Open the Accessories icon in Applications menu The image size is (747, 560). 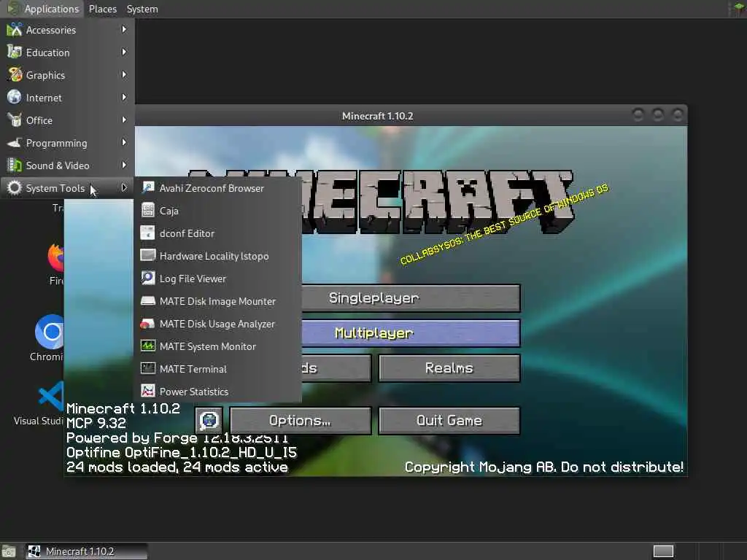click(15, 29)
